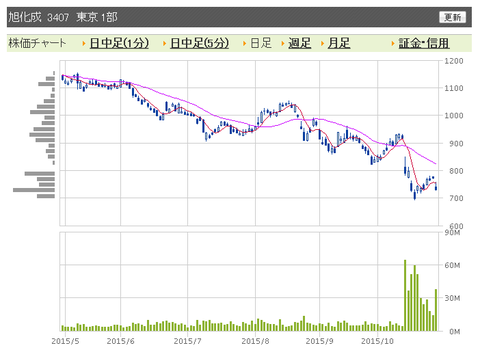Click the 900 price axis label
The height and width of the screenshot is (363, 480).
[455, 144]
